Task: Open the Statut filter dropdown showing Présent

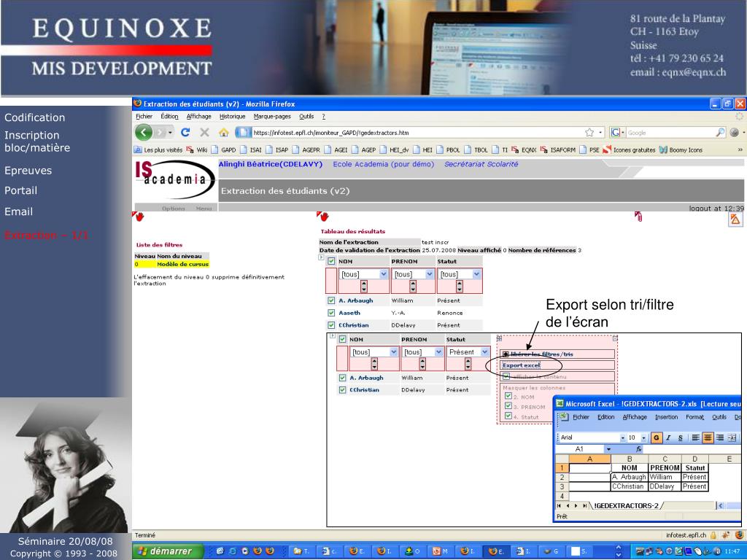Action: click(x=484, y=352)
